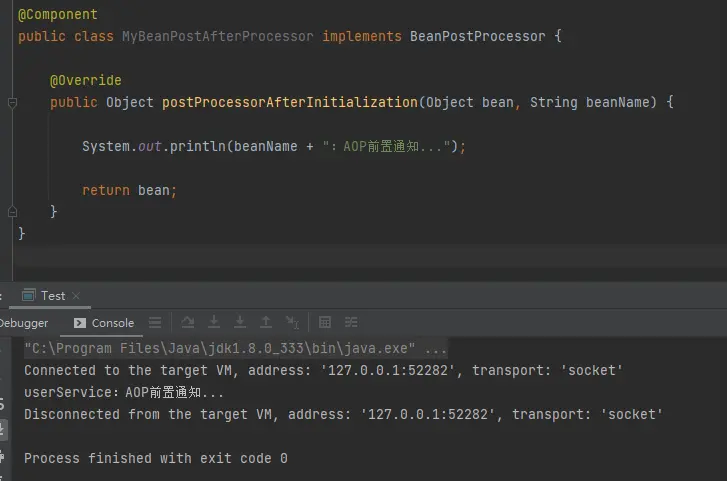
Task: Select the Console tab
Action: (104, 323)
